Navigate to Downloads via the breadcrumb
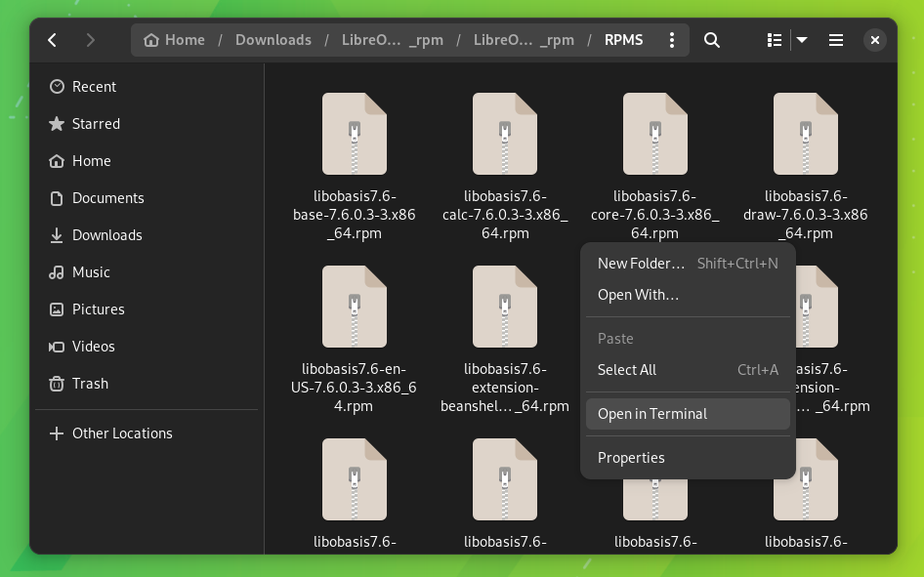 pyautogui.click(x=273, y=40)
